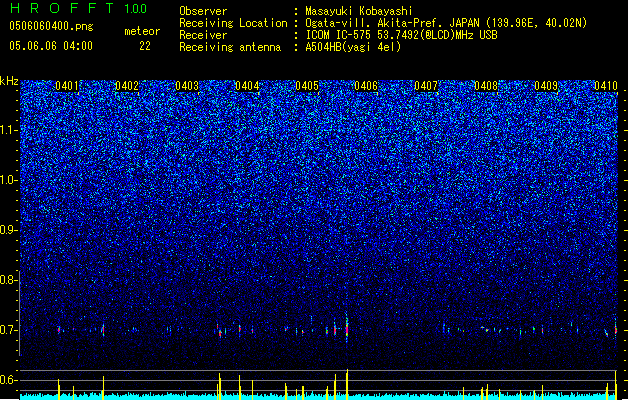
Task: Click the 0410 time marker
Action: [606, 86]
